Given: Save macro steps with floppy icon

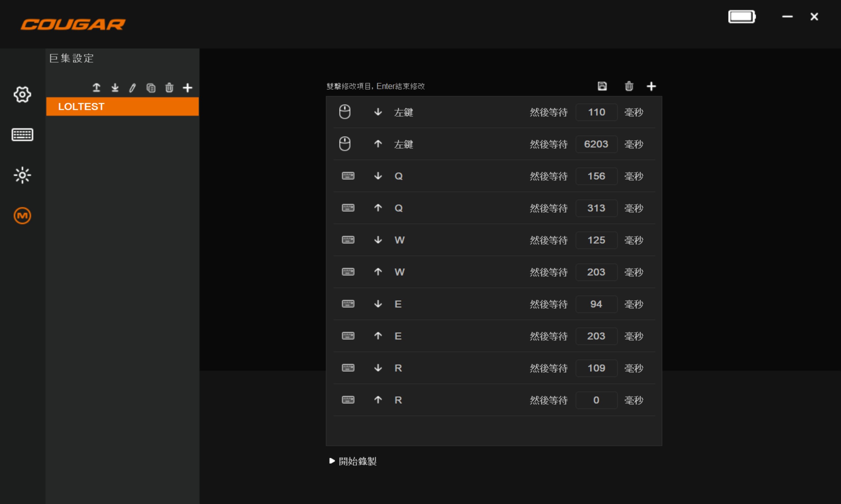Looking at the screenshot, I should click(x=602, y=86).
